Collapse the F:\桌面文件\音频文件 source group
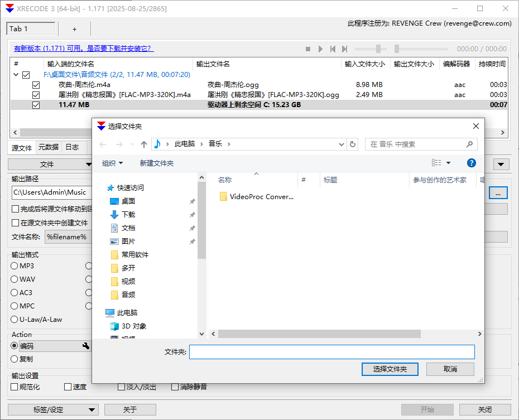 coord(15,74)
